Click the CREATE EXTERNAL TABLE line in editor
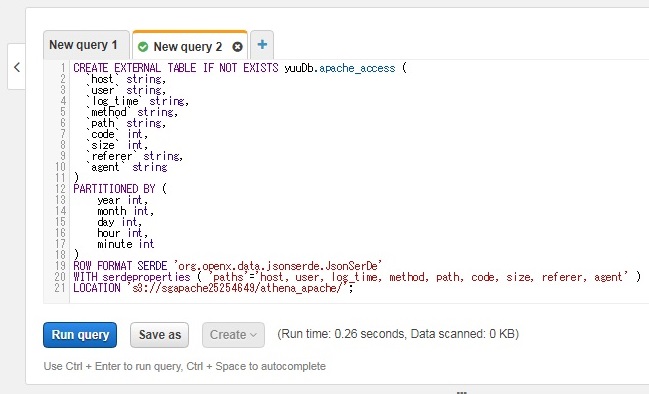 [x=240, y=68]
